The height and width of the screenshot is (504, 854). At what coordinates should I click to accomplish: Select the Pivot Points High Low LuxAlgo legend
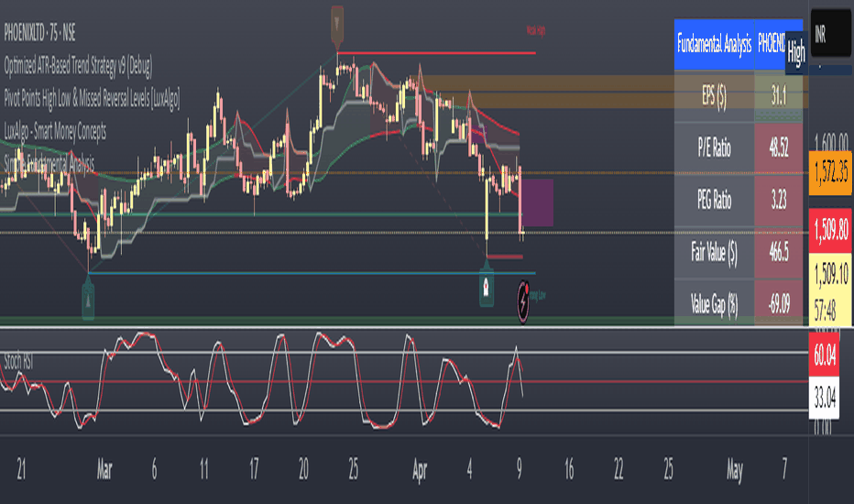point(92,98)
